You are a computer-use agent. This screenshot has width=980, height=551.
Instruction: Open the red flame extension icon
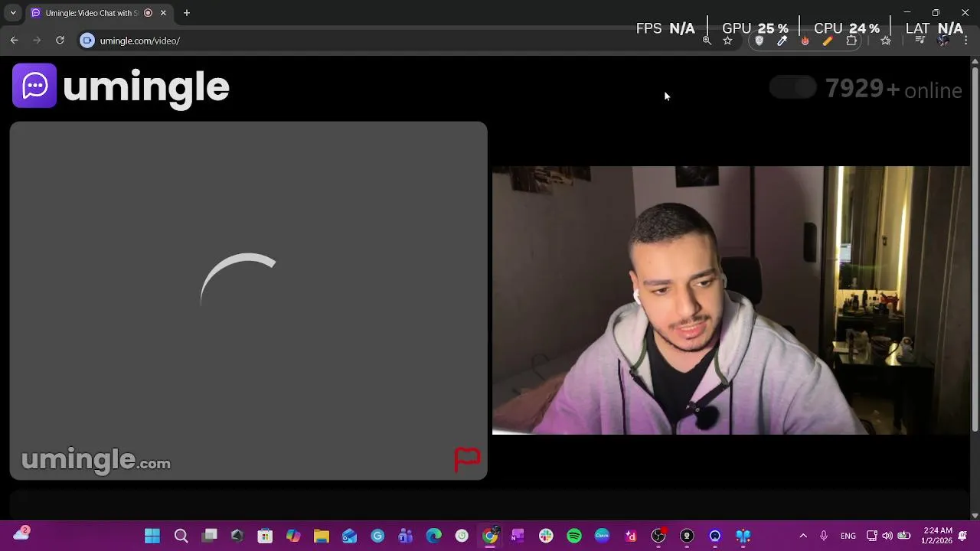point(805,41)
